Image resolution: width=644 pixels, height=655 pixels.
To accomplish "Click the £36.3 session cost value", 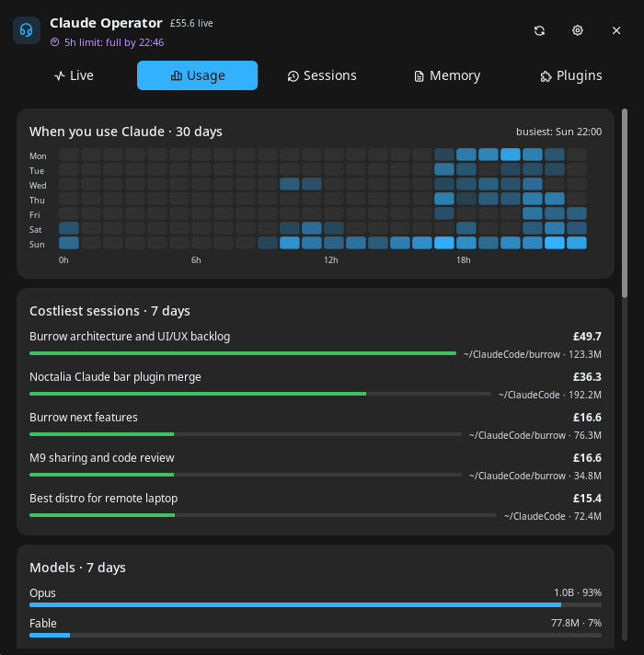I will coord(587,377).
